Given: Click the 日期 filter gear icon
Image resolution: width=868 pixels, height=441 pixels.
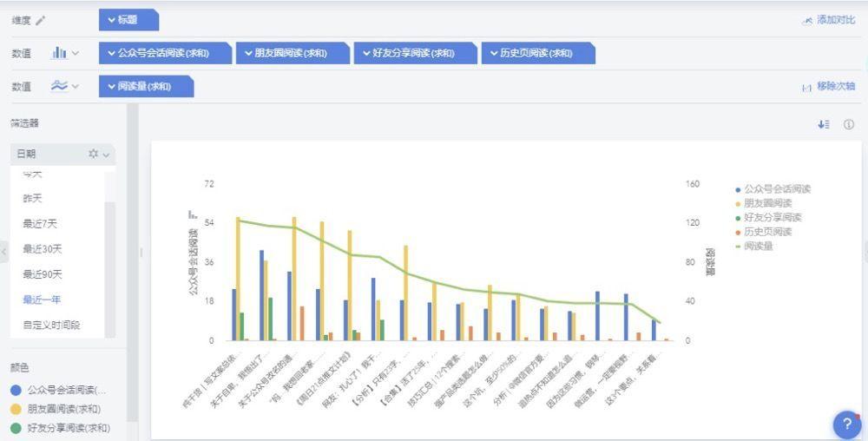Looking at the screenshot, I should point(93,154).
